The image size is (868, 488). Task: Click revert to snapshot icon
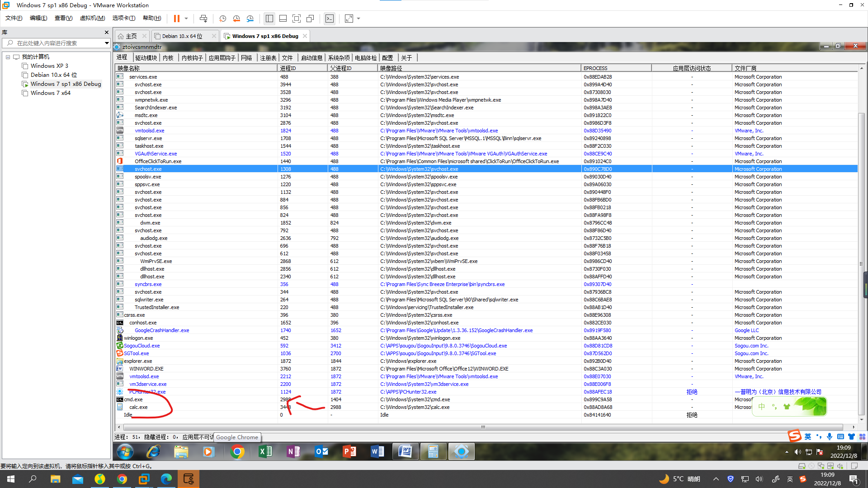[236, 19]
